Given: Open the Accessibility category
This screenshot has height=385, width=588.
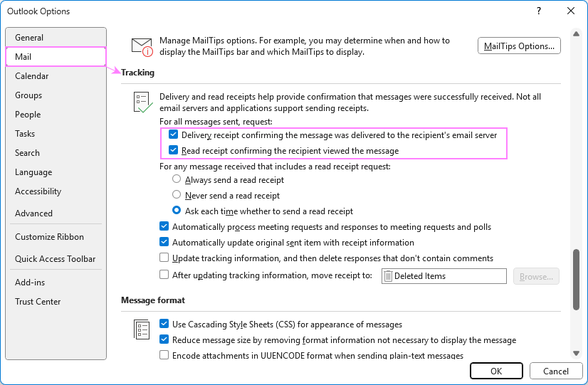Looking at the screenshot, I should [x=56, y=191].
